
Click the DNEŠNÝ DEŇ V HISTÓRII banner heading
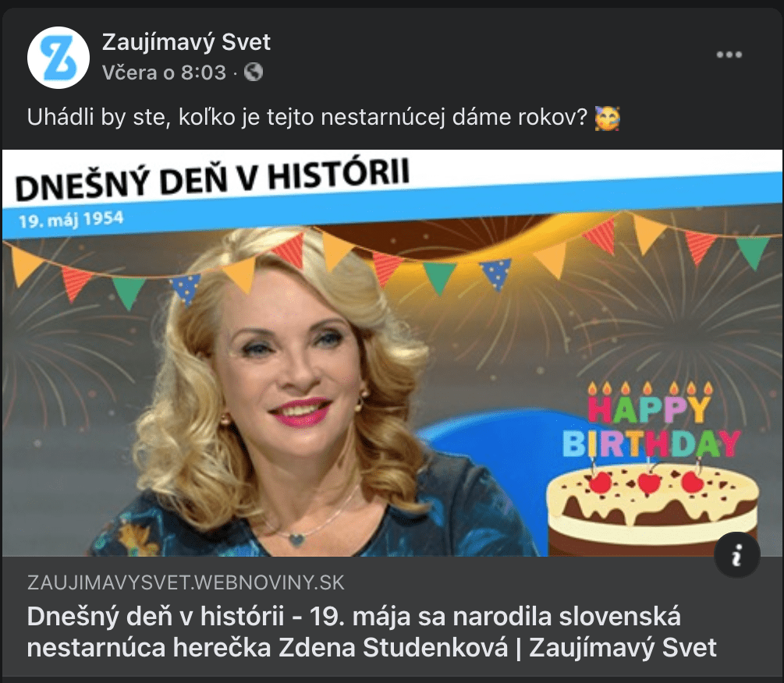coord(212,179)
